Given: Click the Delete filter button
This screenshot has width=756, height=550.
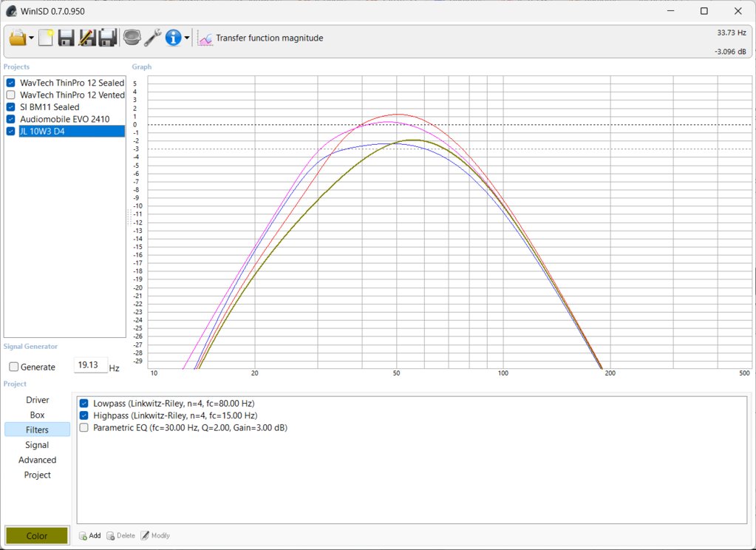Looking at the screenshot, I should [x=120, y=535].
